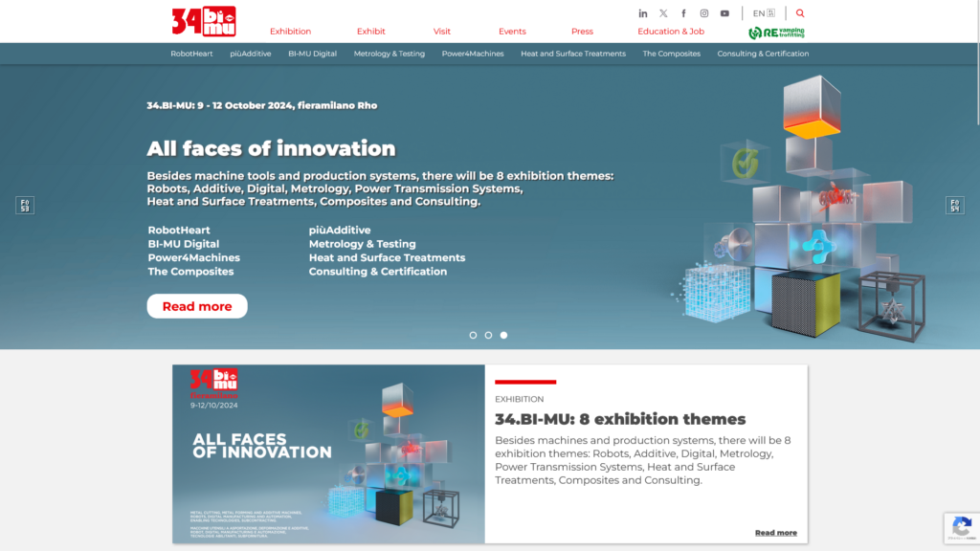
Task: Click Heat and Surface Treatments in hero list
Action: tap(387, 257)
